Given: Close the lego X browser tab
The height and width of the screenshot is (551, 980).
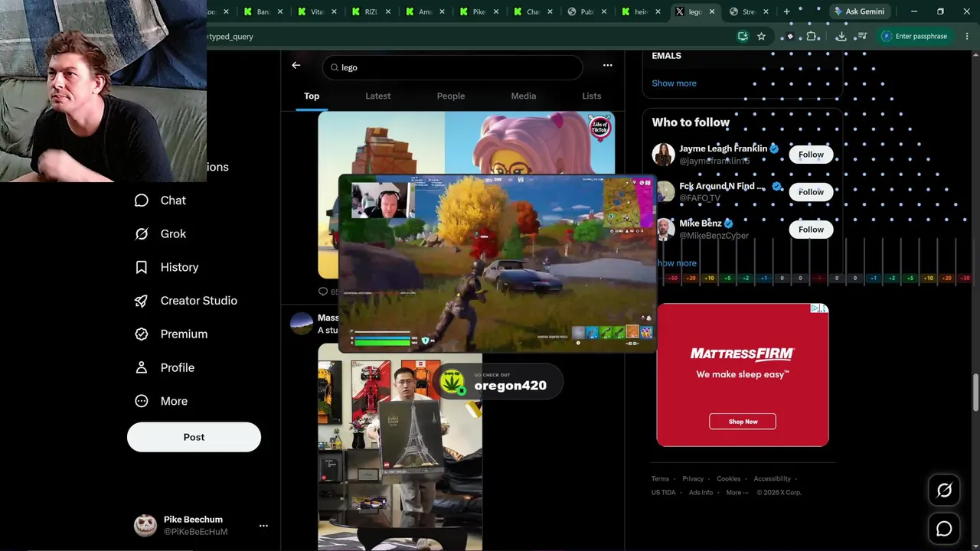Looking at the screenshot, I should pos(712,11).
